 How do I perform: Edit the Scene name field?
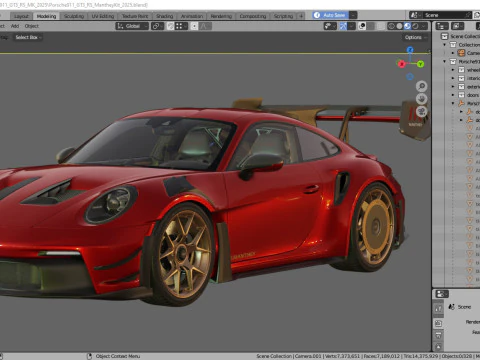tap(447, 15)
